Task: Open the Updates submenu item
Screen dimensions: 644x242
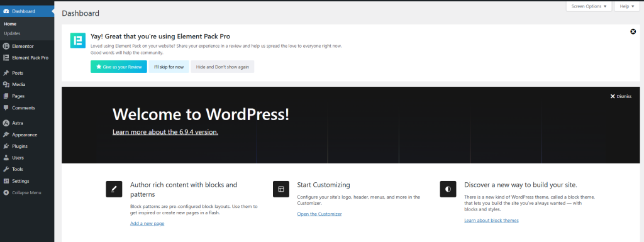Action: tap(12, 33)
